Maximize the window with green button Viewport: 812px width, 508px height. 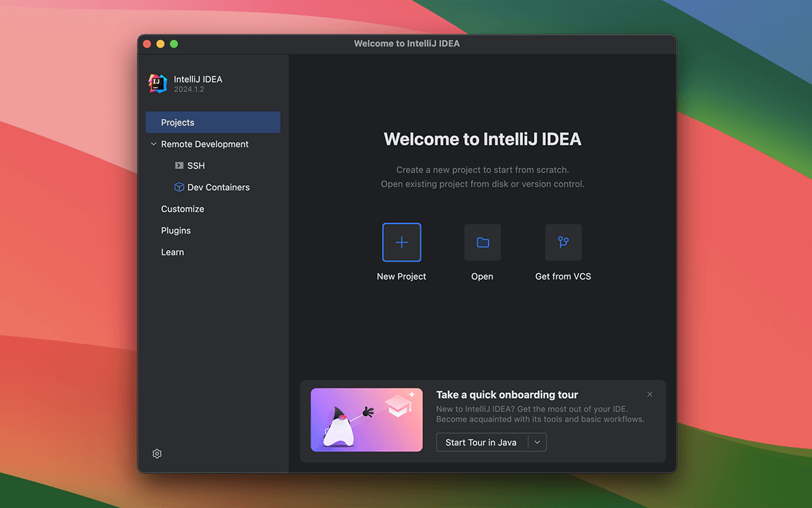(x=174, y=44)
